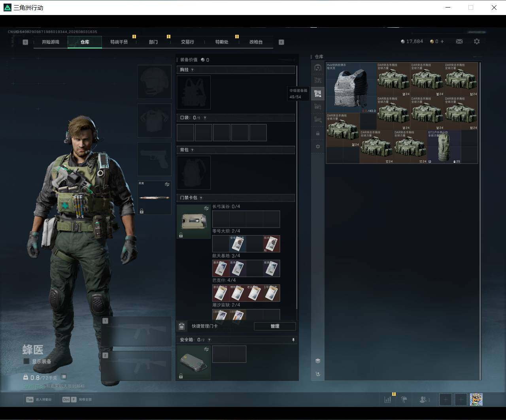Open the weight details list icon
Viewport: 506px width, 420px height.
[64, 377]
